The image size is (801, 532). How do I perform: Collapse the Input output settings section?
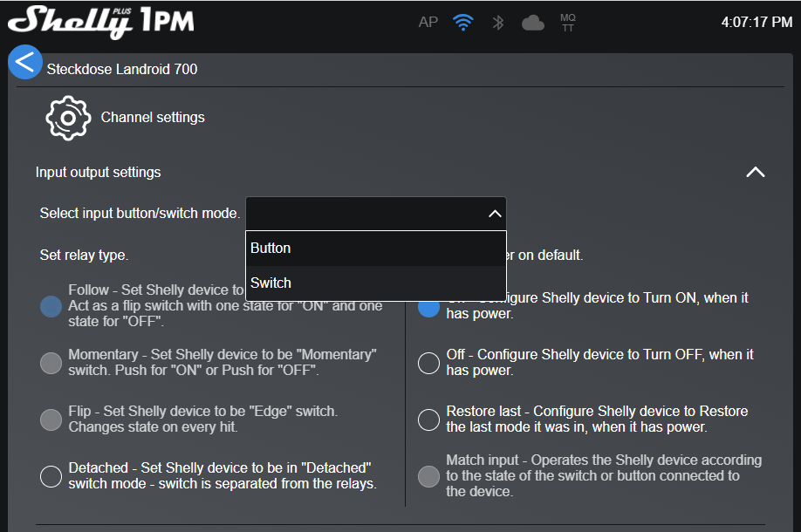point(755,173)
